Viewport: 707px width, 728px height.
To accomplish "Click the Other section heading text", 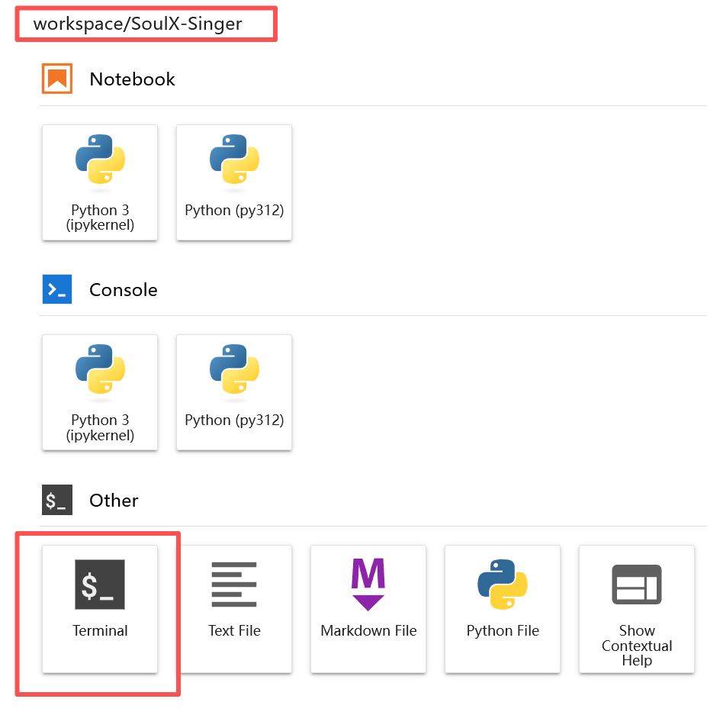I will pos(114,501).
